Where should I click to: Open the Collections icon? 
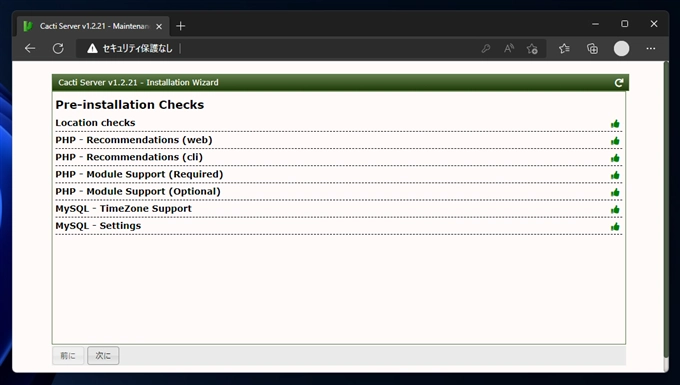(x=592, y=49)
